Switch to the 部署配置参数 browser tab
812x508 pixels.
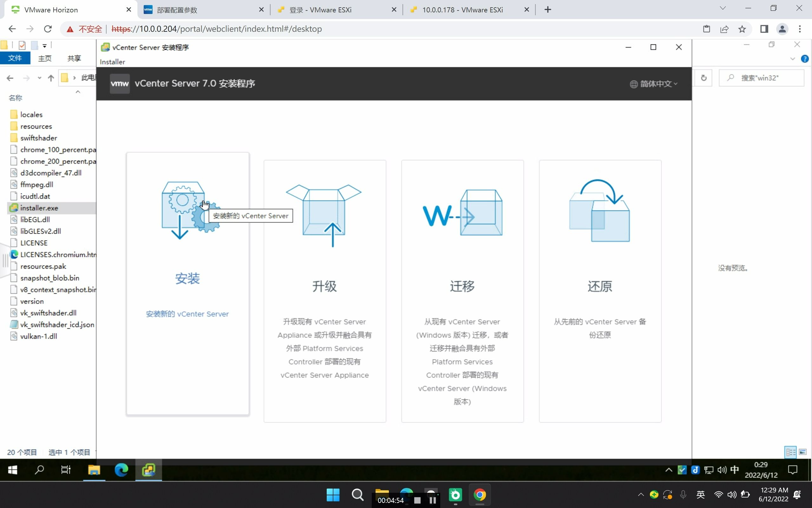(x=203, y=10)
